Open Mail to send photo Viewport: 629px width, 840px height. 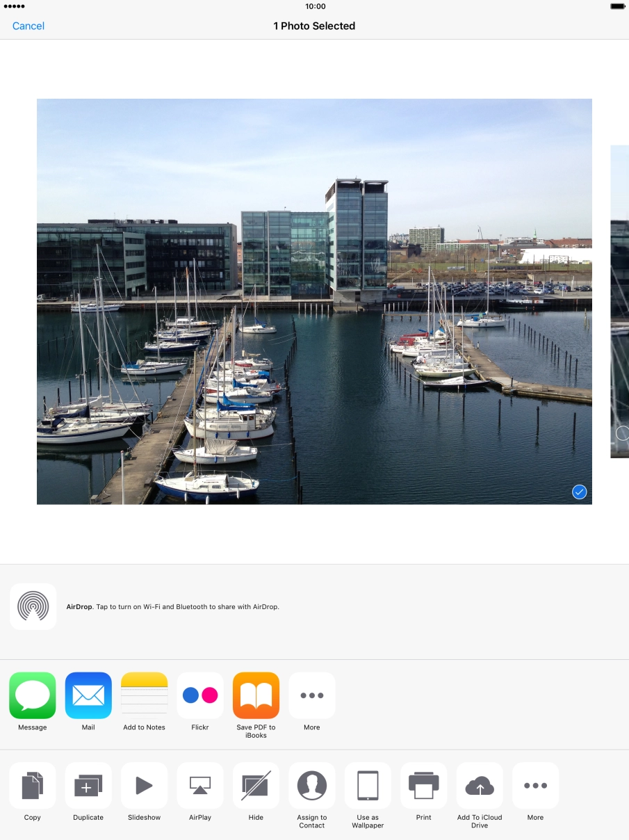point(88,695)
